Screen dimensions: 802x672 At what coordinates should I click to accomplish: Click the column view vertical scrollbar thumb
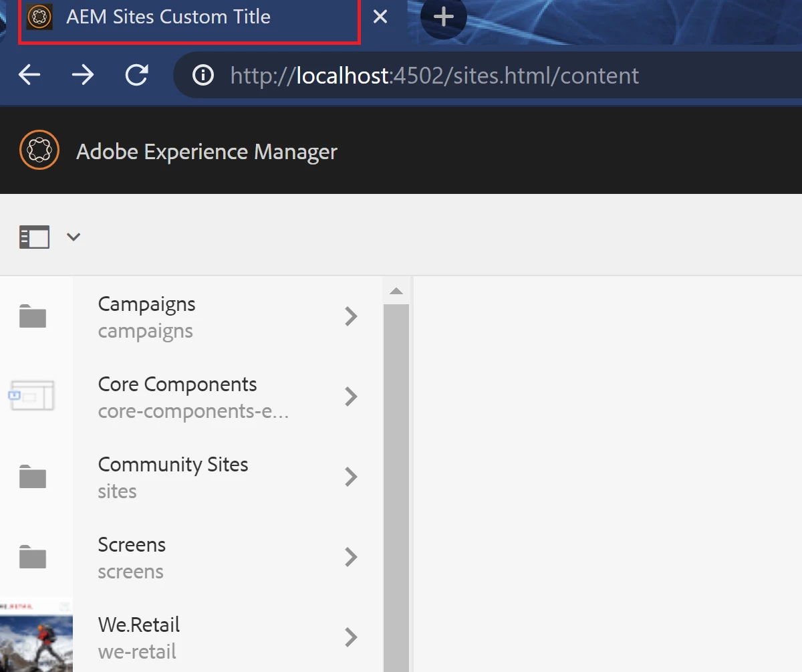point(396,488)
